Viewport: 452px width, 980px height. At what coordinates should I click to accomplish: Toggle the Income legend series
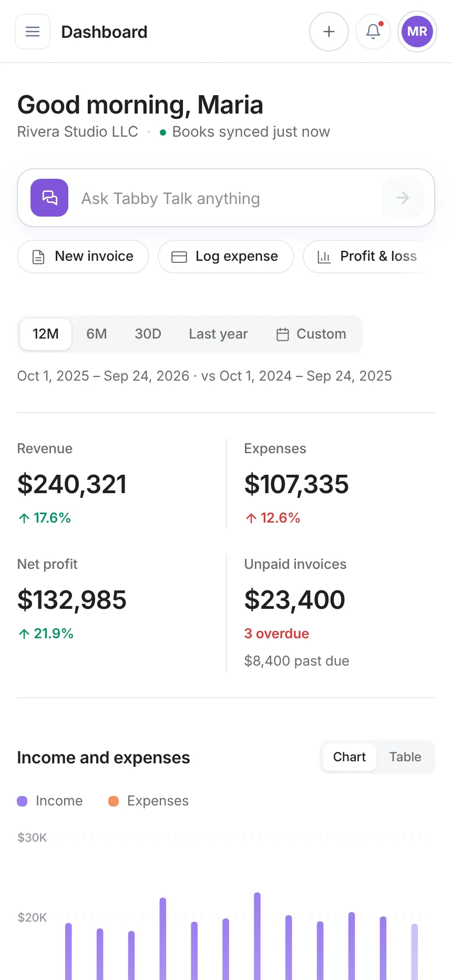click(50, 801)
